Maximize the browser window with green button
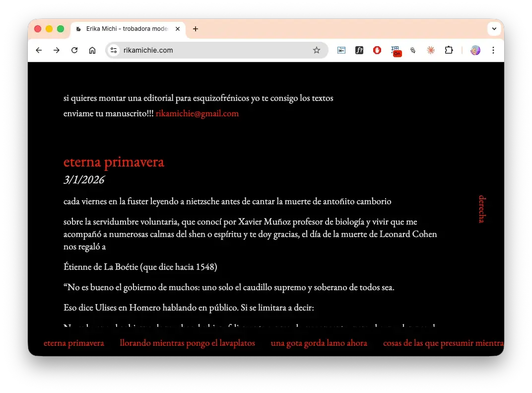Image resolution: width=532 pixels, height=393 pixels. click(61, 29)
